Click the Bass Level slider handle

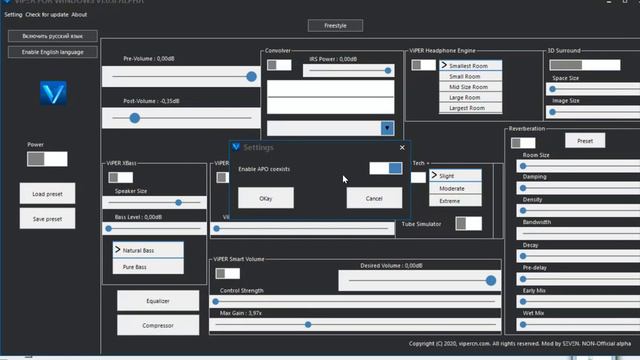pyautogui.click(x=109, y=229)
